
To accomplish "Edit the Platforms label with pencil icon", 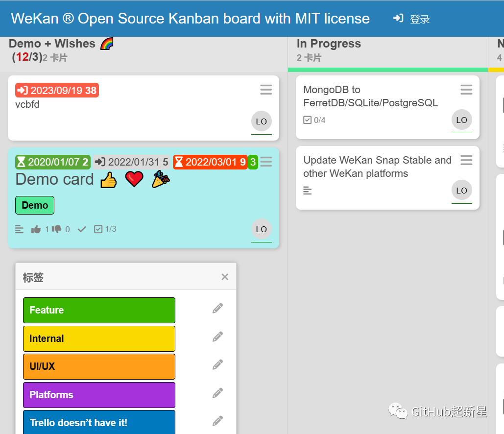I will (217, 393).
